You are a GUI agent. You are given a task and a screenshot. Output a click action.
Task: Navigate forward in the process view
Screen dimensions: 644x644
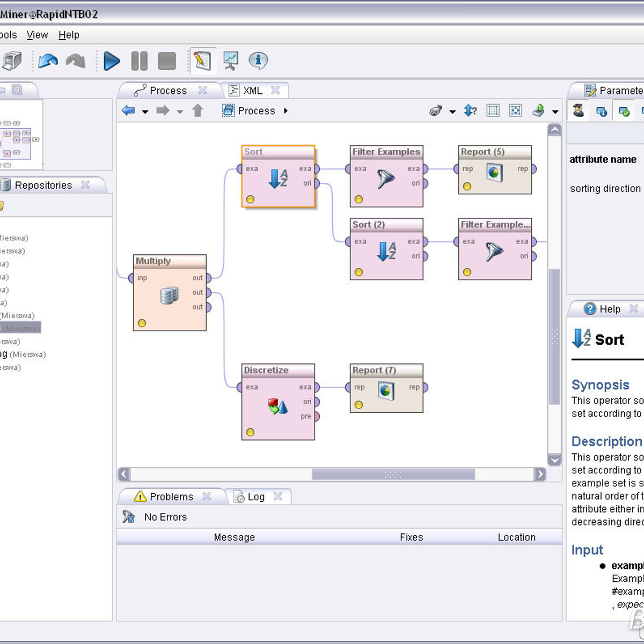[163, 111]
